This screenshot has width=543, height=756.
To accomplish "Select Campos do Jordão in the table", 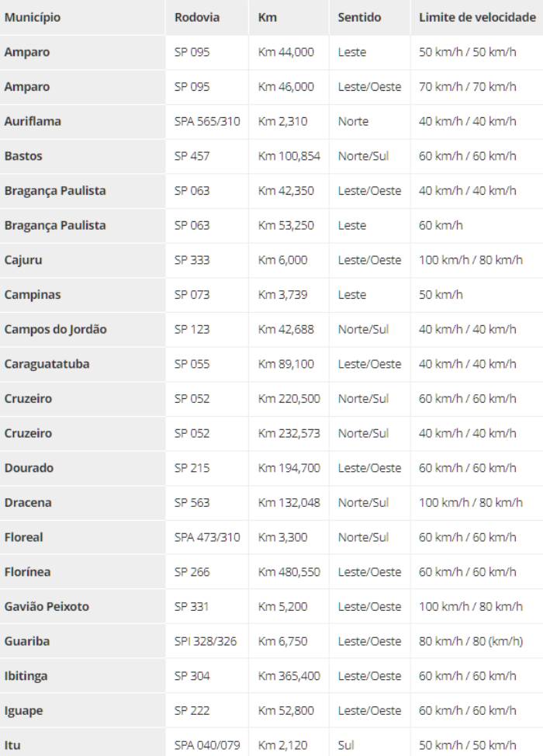I will [56, 329].
